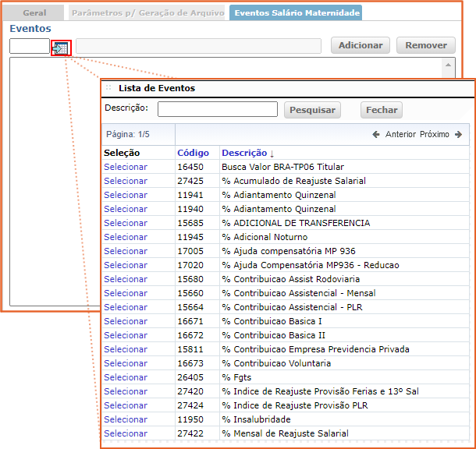Viewport: 476px width, 449px height.
Task: Open the event lookup icon
Action: pos(61,47)
